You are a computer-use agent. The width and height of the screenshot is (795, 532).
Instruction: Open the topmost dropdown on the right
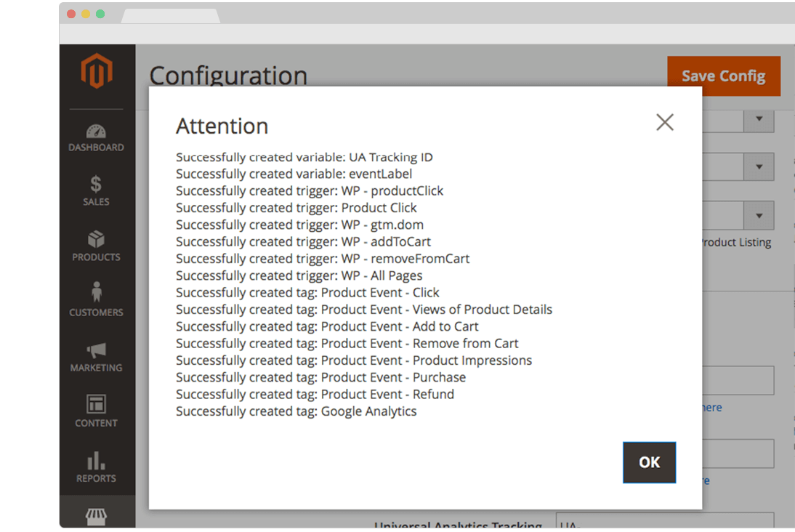click(x=759, y=121)
